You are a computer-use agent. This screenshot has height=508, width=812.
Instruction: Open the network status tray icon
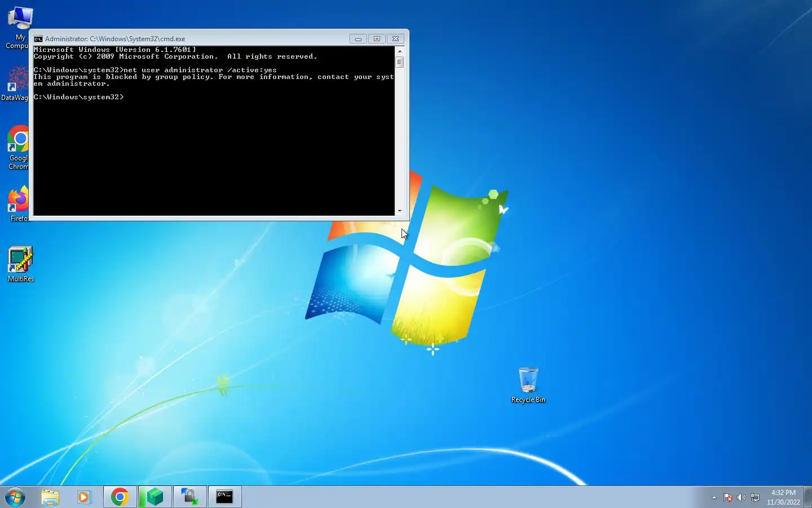[755, 497]
